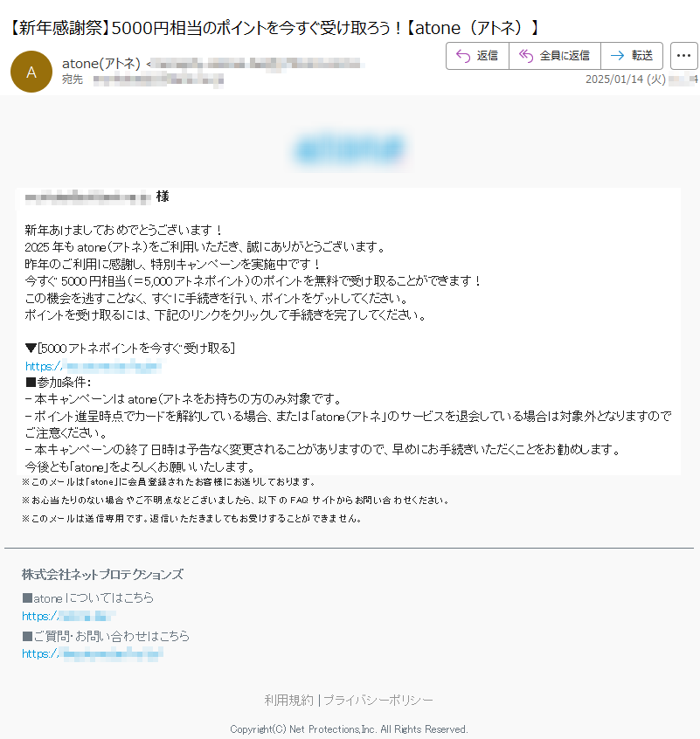Open the 5000 atone points claim link
This screenshot has width=700, height=739.
(x=93, y=366)
